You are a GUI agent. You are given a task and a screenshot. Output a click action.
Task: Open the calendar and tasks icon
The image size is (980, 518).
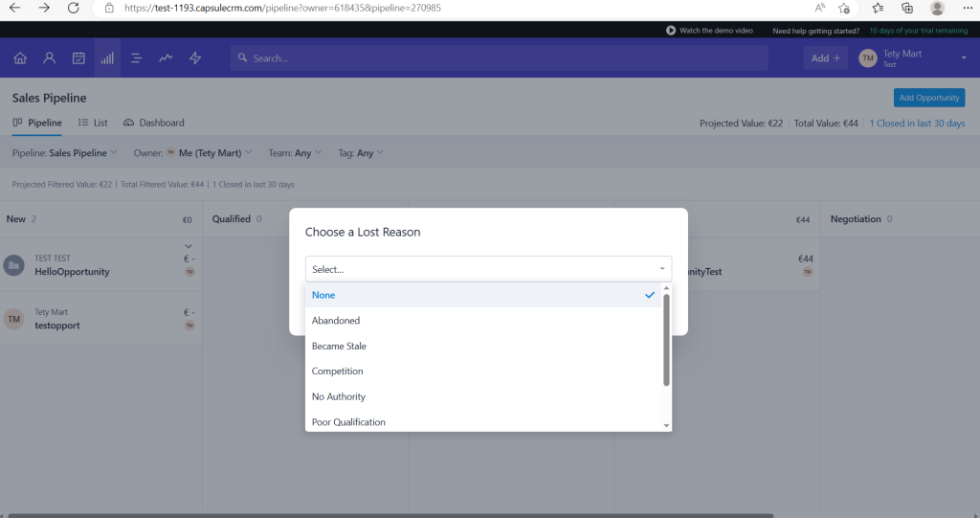[78, 58]
